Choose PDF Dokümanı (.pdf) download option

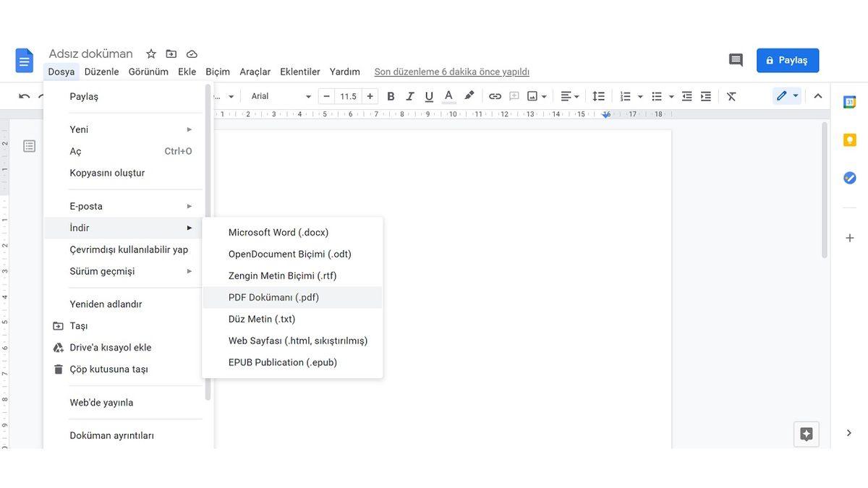tap(273, 297)
